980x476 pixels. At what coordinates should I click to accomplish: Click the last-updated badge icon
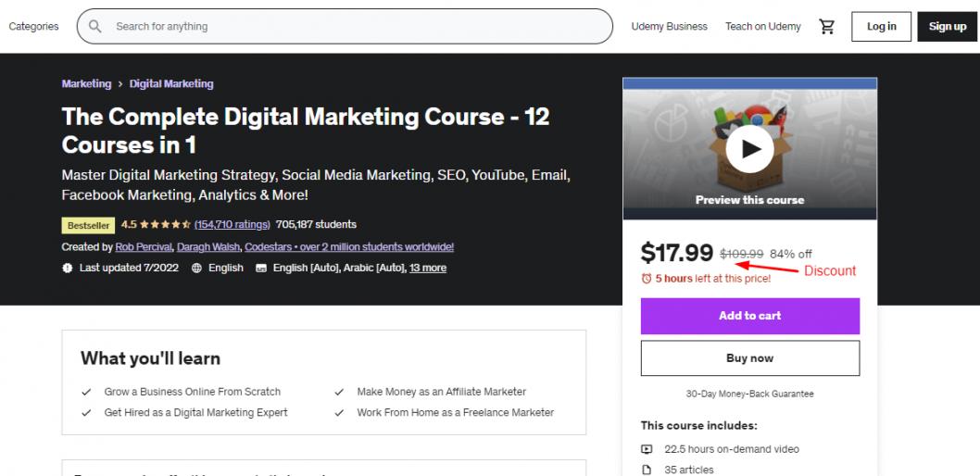[67, 268]
